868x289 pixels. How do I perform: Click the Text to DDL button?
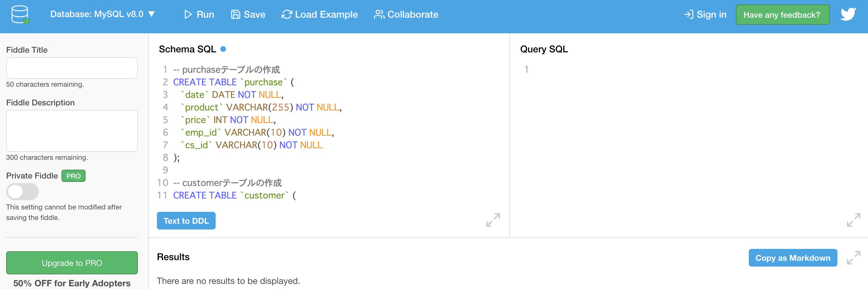[186, 221]
